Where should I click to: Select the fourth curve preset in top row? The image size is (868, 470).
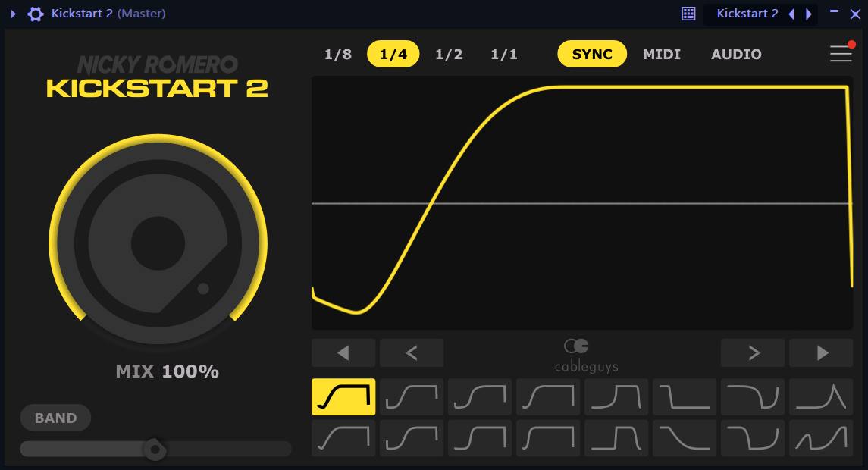pos(548,397)
